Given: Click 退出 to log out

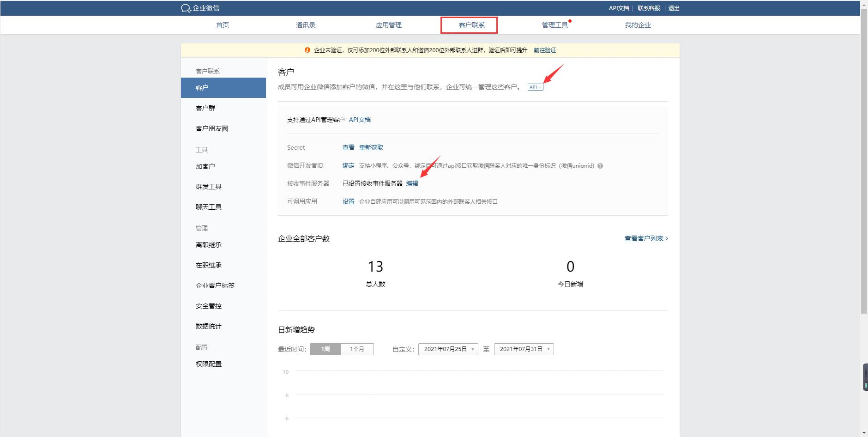Looking at the screenshot, I should click(674, 8).
